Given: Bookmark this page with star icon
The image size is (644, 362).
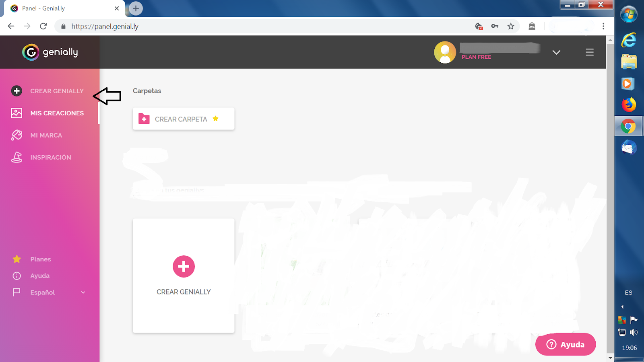Looking at the screenshot, I should tap(511, 26).
